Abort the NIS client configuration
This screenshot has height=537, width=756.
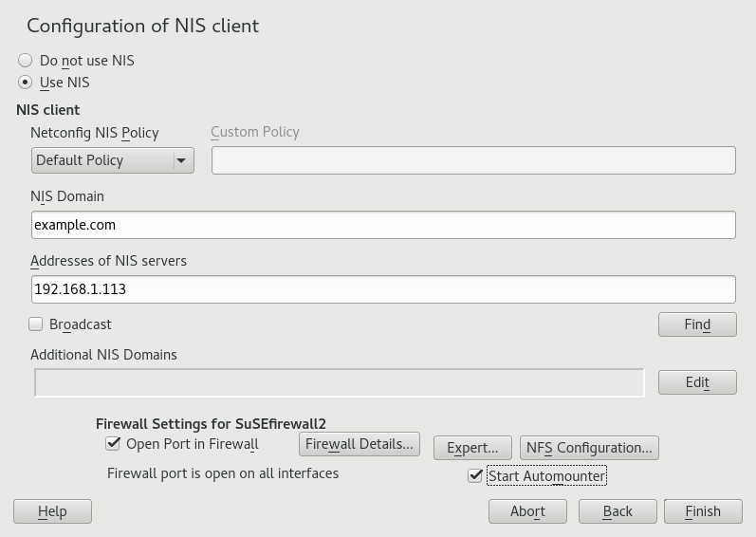click(x=527, y=511)
